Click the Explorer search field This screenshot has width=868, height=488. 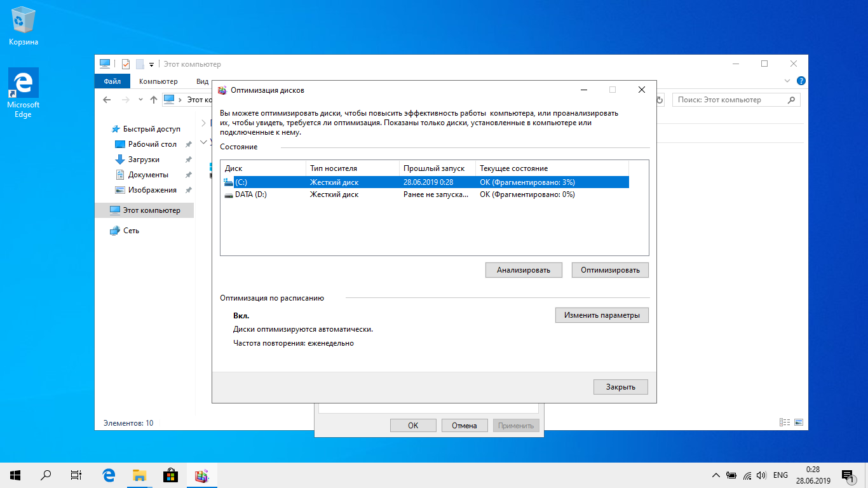click(731, 100)
